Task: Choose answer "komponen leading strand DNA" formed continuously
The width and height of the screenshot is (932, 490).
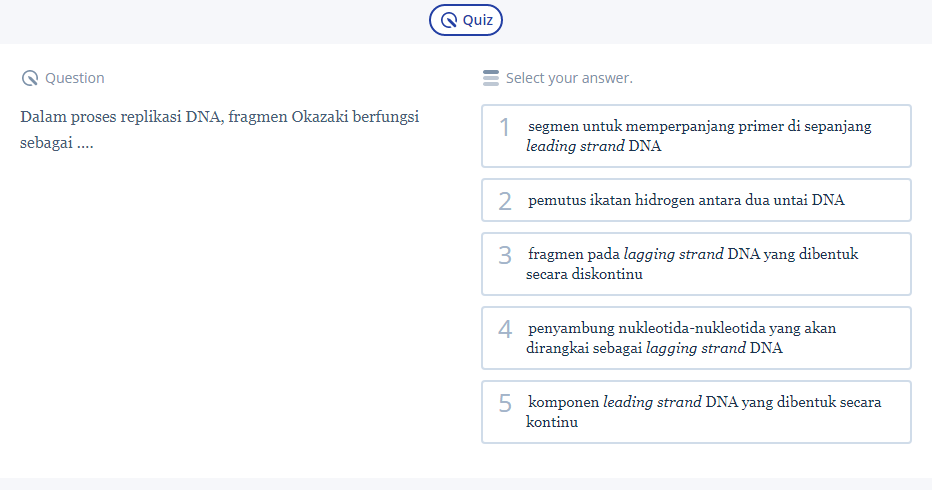Action: tap(696, 412)
